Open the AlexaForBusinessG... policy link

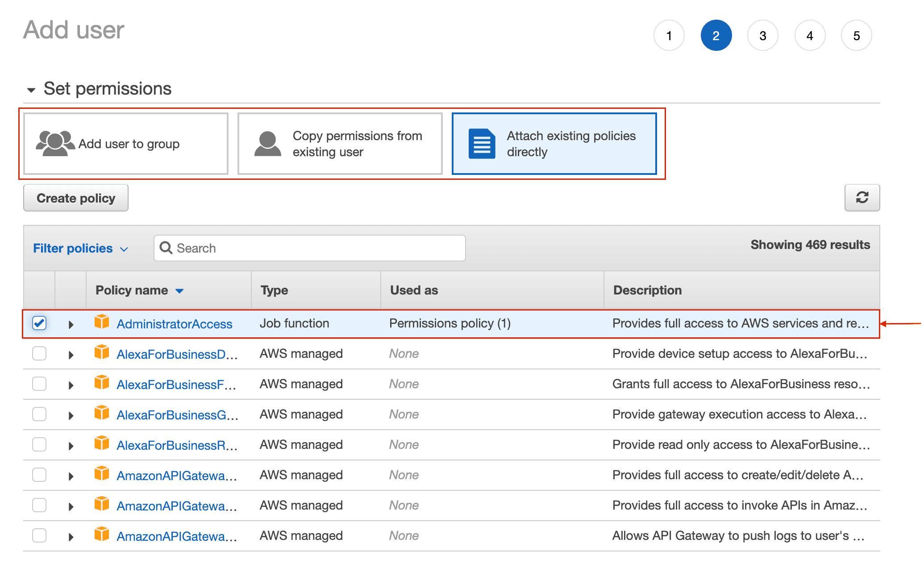[x=177, y=415]
